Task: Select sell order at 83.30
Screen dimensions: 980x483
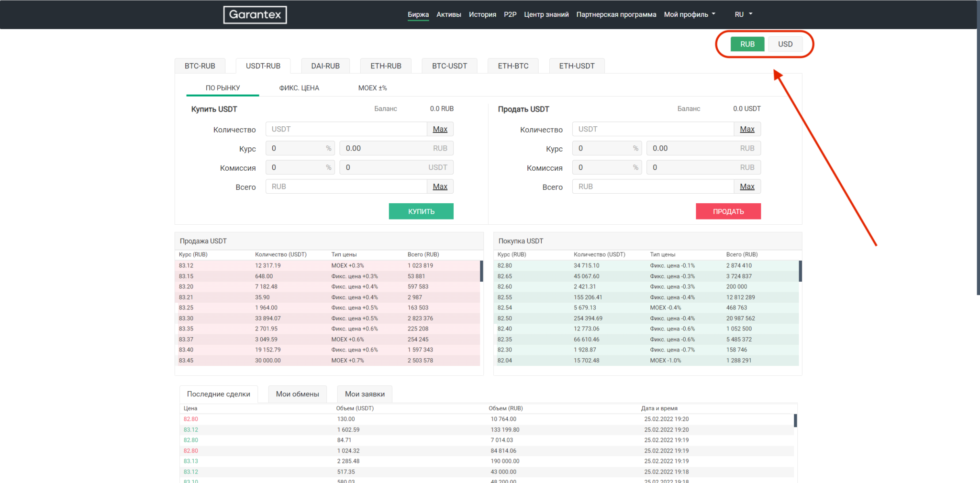Action: 328,318
